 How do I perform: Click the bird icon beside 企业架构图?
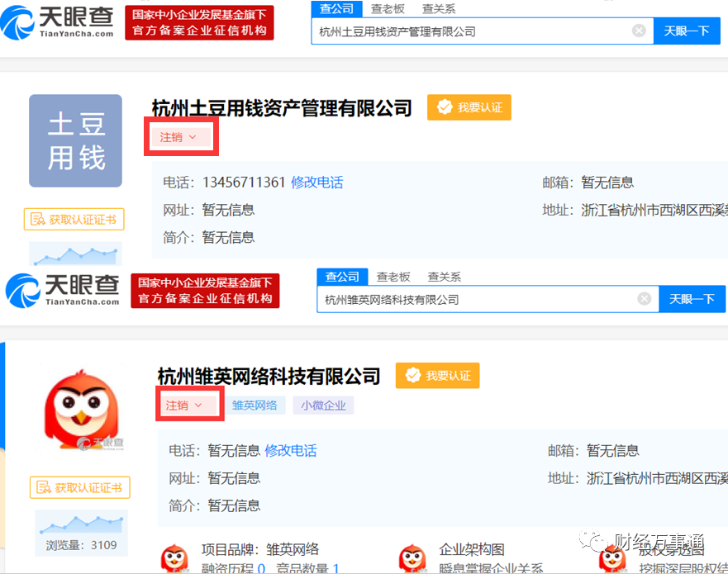click(412, 558)
